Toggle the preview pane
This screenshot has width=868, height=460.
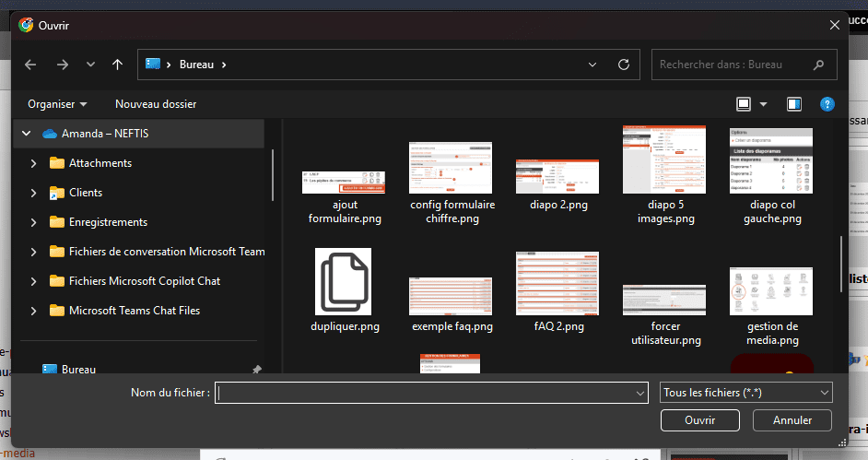[794, 104]
